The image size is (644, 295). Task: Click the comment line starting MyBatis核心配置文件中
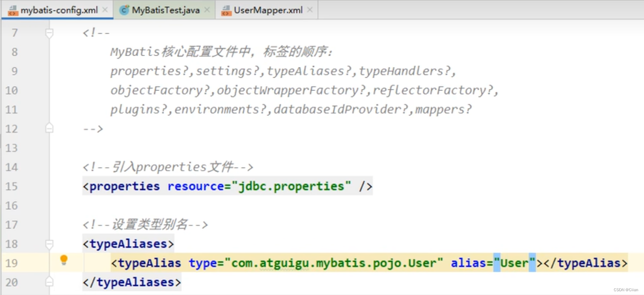pos(222,52)
